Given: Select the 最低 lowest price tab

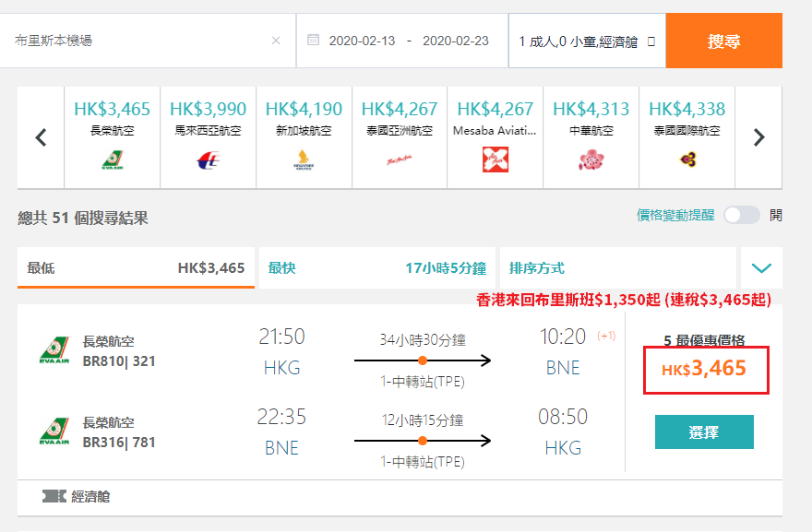Looking at the screenshot, I should coord(136,268).
